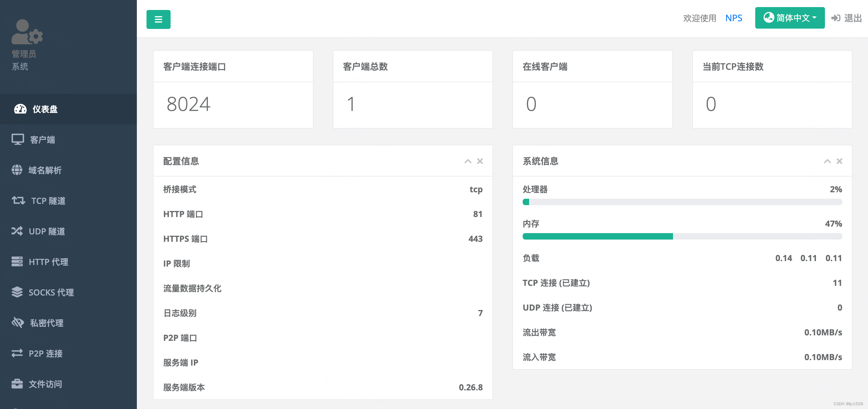Click the hidden-eye icon for 私密代理
Image resolution: width=868 pixels, height=409 pixels.
tap(18, 323)
